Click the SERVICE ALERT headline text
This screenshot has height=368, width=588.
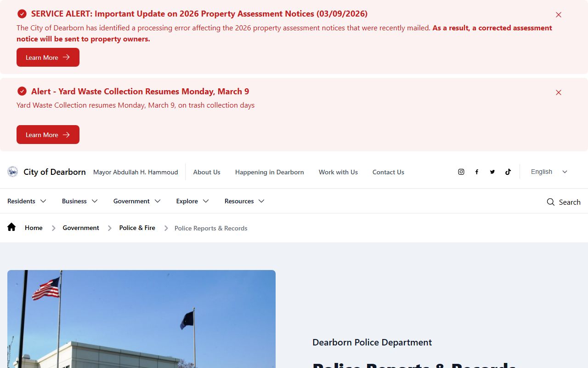199,14
